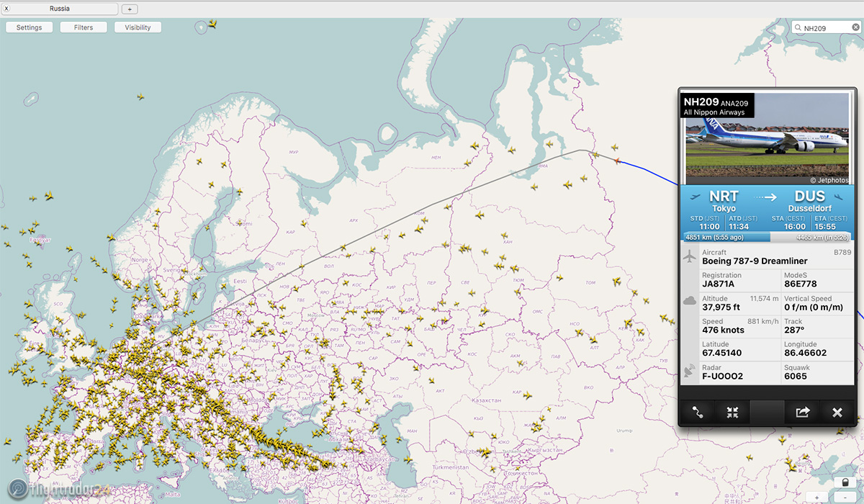Viewport: 864px width, 504px height.
Task: Select the DUS Dusseldorf destination airport
Action: (809, 201)
